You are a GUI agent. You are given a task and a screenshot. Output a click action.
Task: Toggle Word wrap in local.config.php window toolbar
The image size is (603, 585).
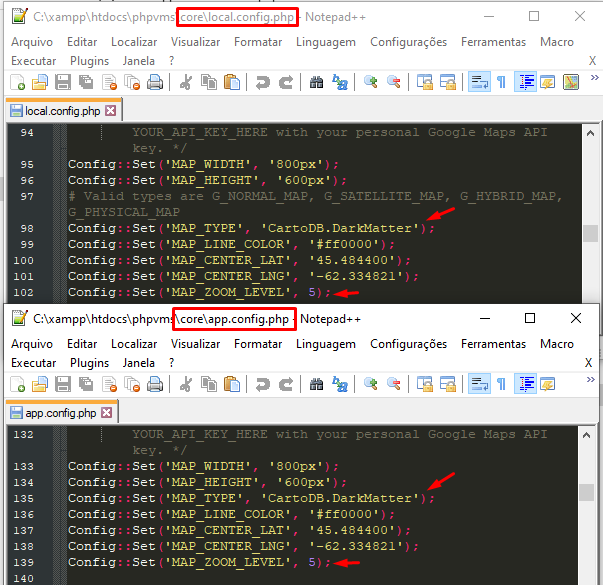coord(479,82)
